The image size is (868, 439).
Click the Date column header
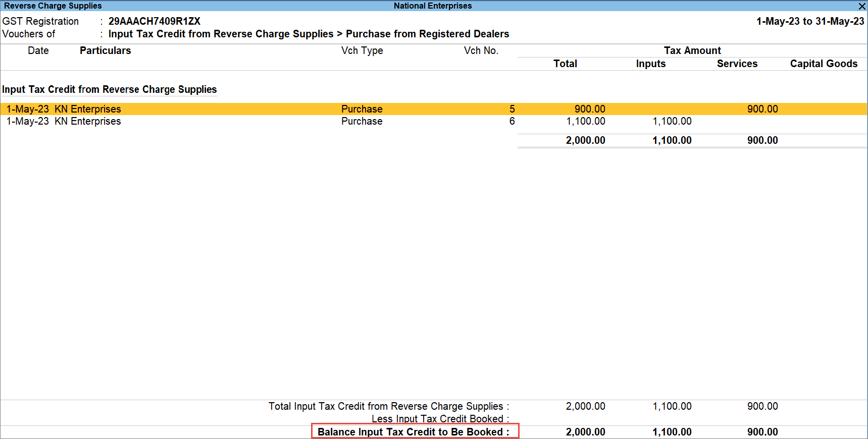coord(38,50)
